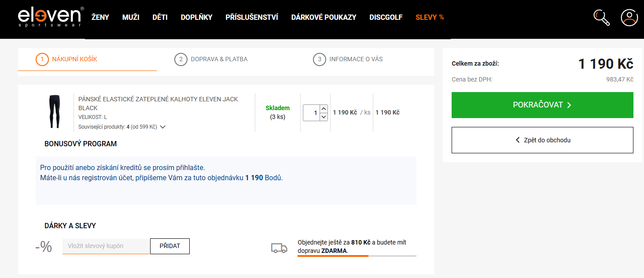Open the DOPLŇKY menu
This screenshot has width=644, height=278.
coord(196,18)
